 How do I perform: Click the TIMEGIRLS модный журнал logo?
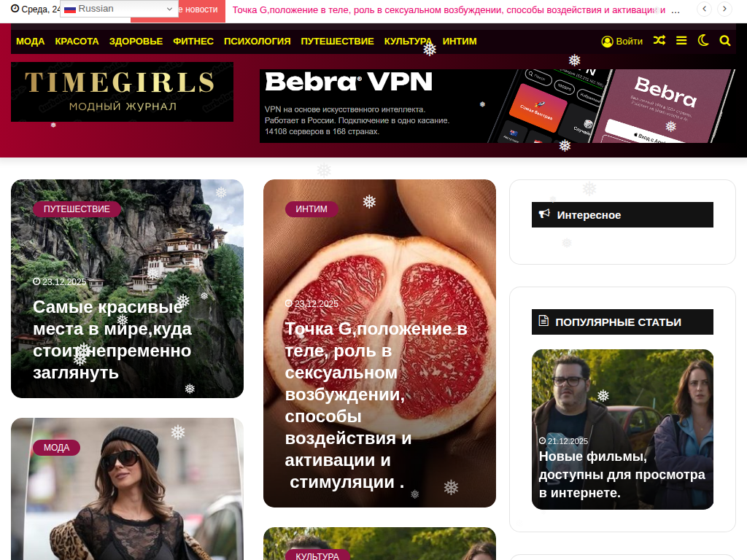click(x=123, y=92)
